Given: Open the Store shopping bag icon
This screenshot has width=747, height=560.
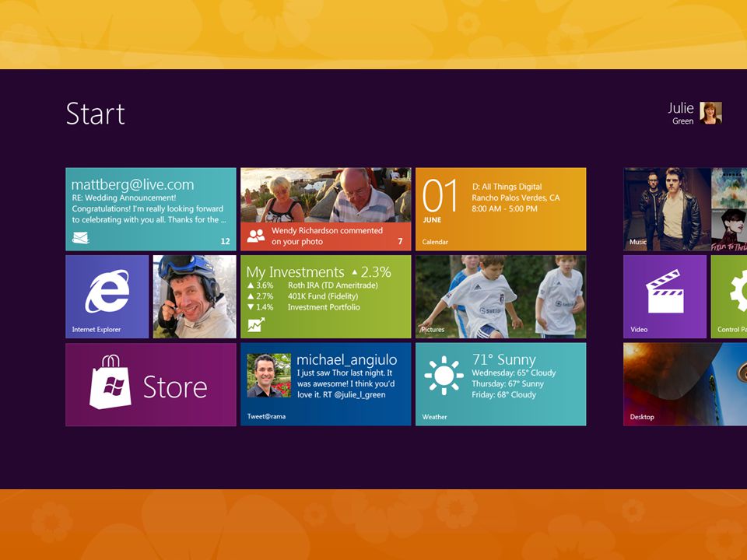Looking at the screenshot, I should coord(110,383).
